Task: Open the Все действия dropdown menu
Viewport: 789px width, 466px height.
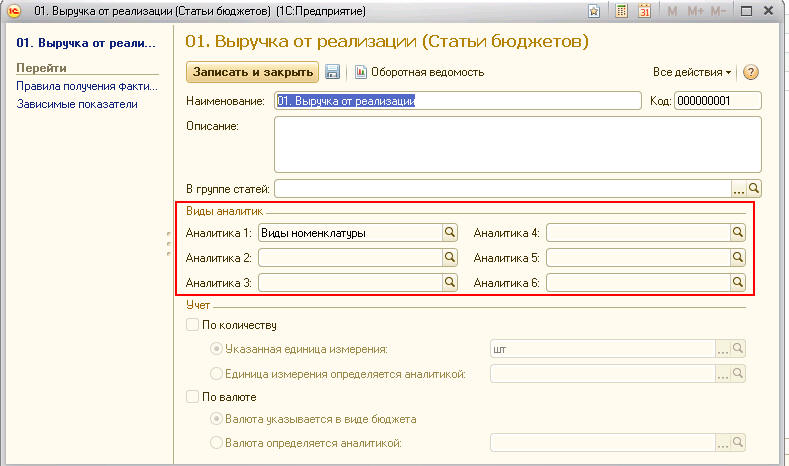Action: tap(692, 72)
